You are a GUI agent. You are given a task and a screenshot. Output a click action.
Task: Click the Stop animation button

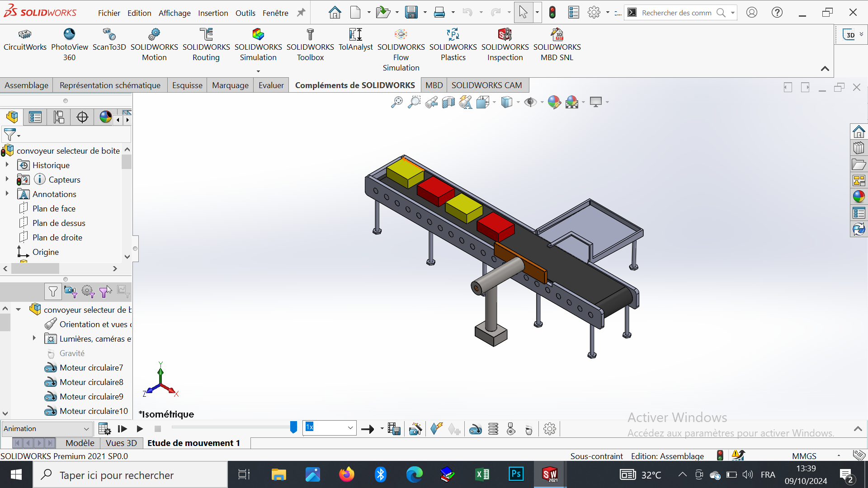click(x=157, y=429)
